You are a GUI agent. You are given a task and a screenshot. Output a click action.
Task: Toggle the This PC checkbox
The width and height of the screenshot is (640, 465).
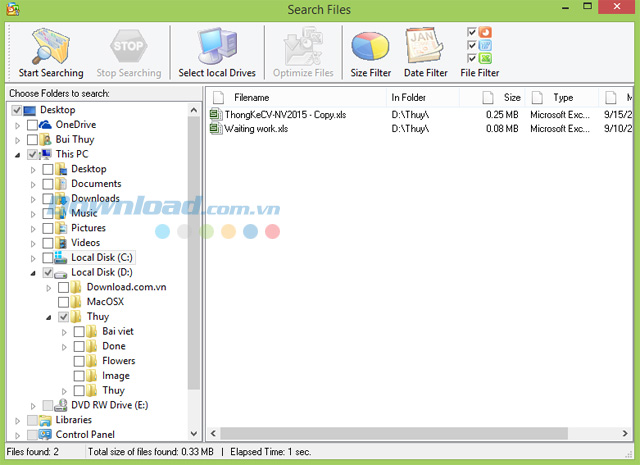[x=32, y=154]
